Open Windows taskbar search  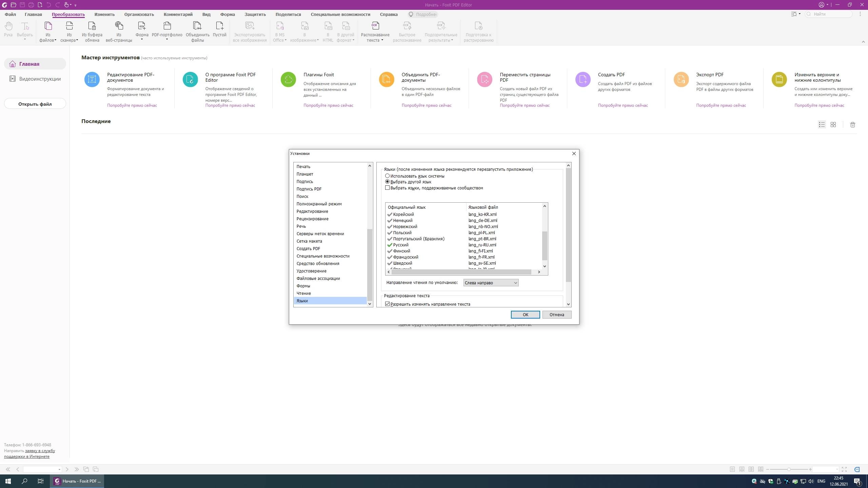click(x=24, y=481)
